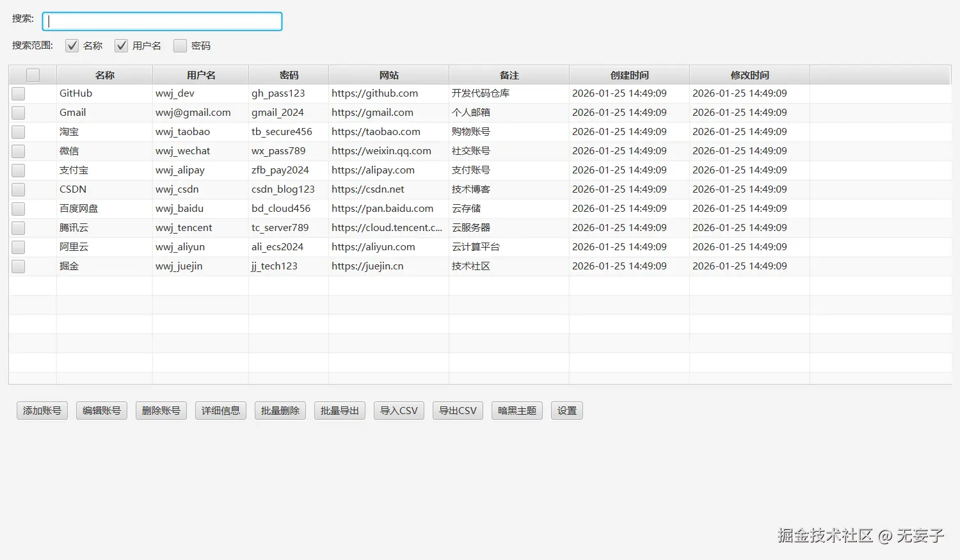Image resolution: width=960 pixels, height=560 pixels.
Task: Sort by the 用户名 column header
Action: click(201, 75)
